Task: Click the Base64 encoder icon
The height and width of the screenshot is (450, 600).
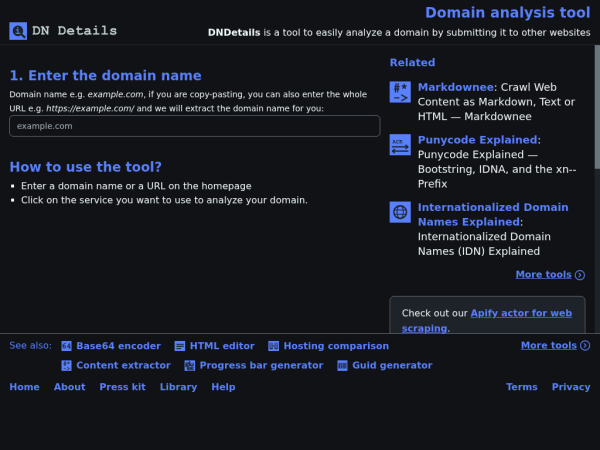Action: coord(66,346)
